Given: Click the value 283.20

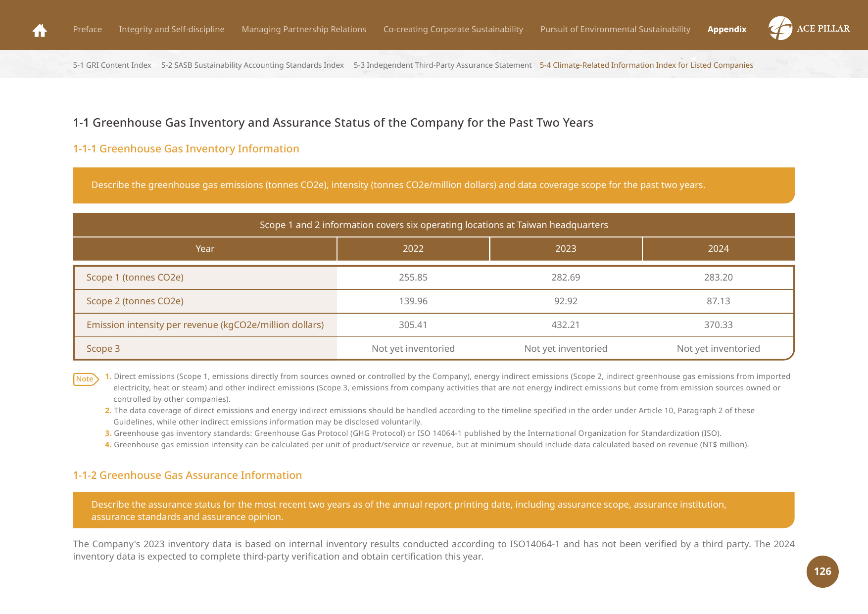Looking at the screenshot, I should coord(719,278).
